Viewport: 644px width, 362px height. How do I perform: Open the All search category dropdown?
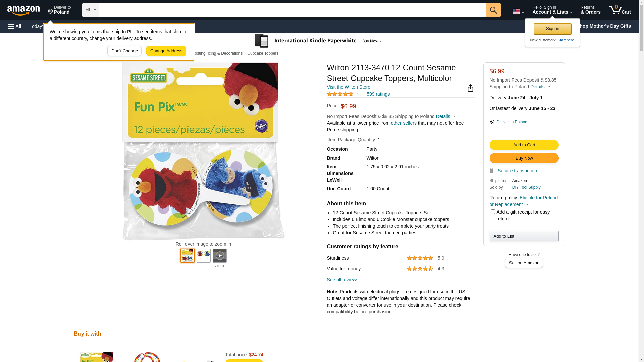point(91,10)
